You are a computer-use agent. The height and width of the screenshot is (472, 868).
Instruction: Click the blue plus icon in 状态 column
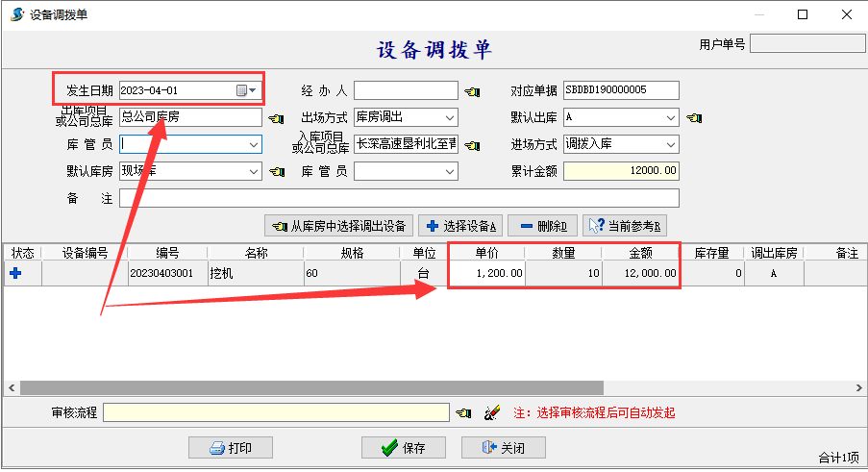[x=14, y=273]
